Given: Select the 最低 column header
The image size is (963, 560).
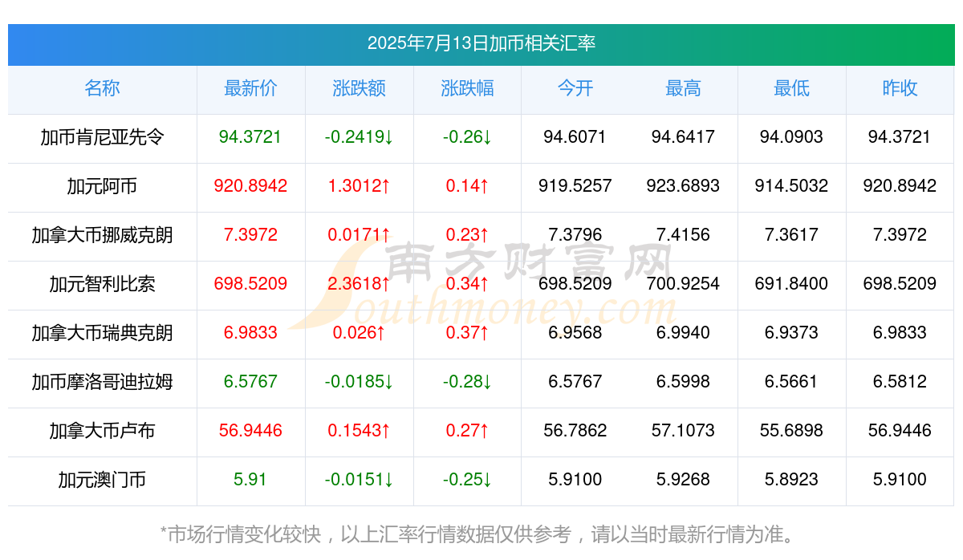Looking at the screenshot, I should point(791,88).
